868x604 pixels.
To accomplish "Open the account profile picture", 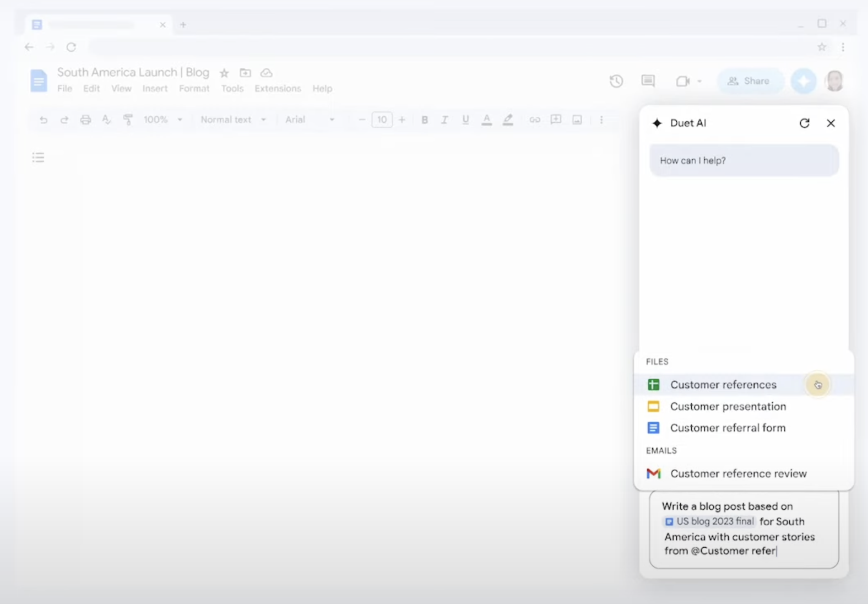I will point(835,81).
